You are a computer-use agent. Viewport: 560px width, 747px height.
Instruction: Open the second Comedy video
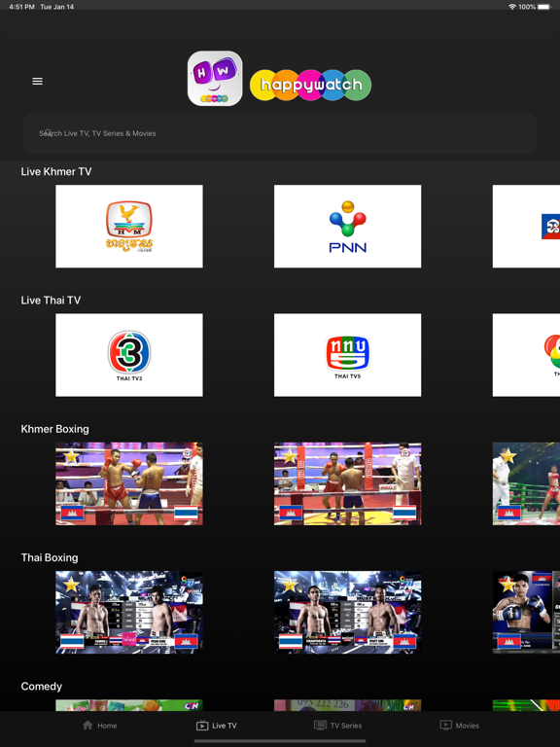click(x=348, y=705)
